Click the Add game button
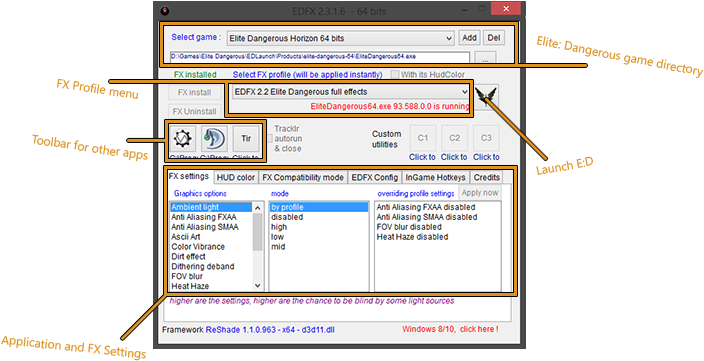 tap(469, 38)
